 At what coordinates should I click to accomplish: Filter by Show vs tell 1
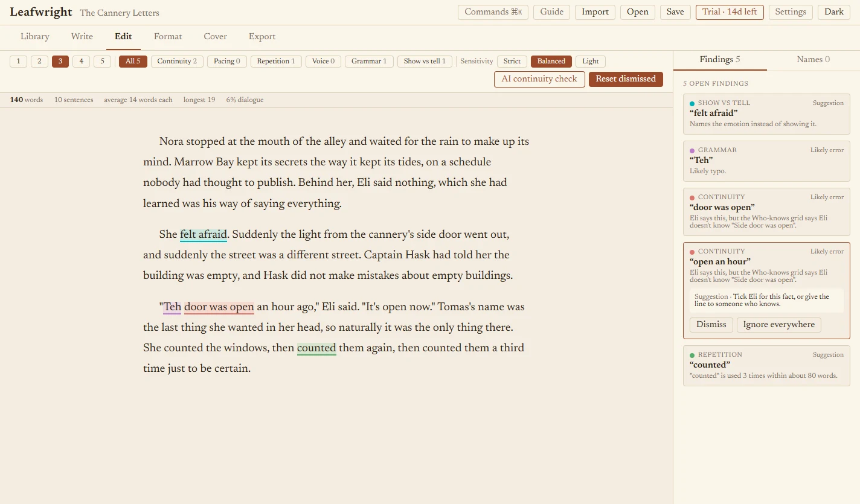pos(425,61)
